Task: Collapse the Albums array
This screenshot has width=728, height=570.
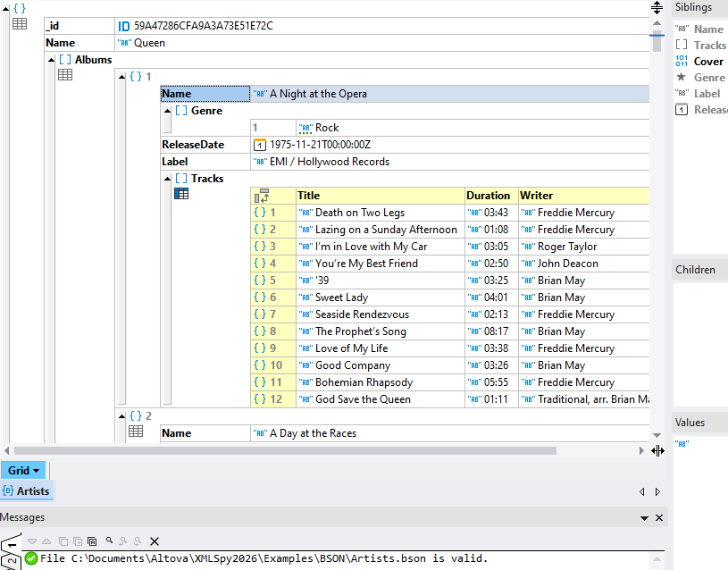Action: point(50,60)
